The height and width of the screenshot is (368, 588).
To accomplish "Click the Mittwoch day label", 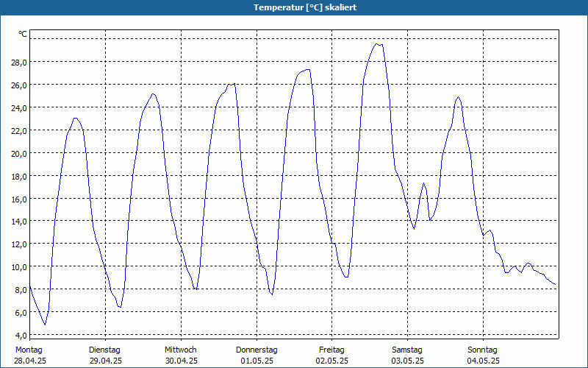I will (x=181, y=350).
